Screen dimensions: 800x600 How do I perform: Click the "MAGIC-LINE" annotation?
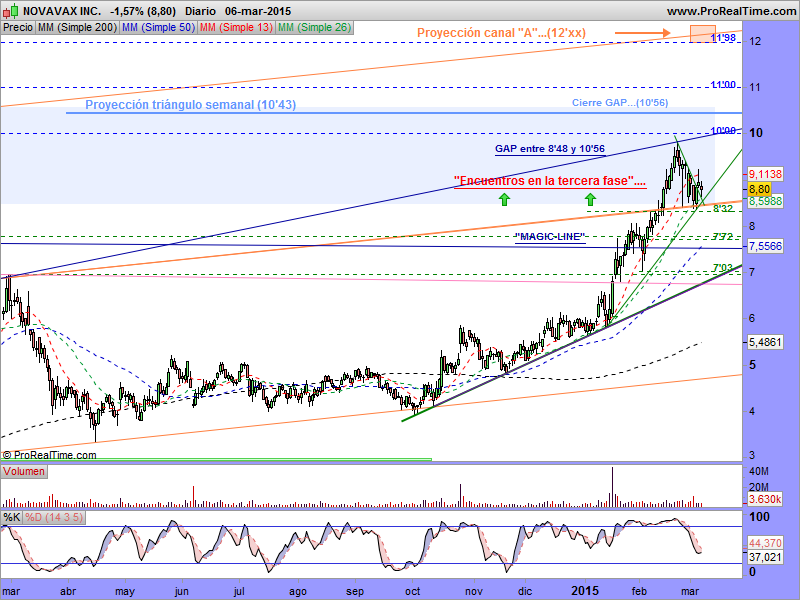click(x=550, y=237)
